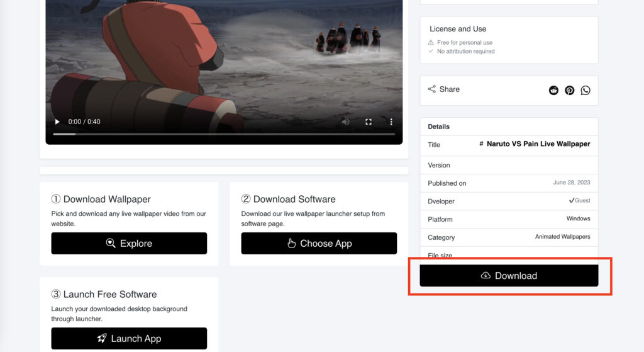Click the Download Software step heading
Image resolution: width=644 pixels, height=352 pixels.
[288, 199]
